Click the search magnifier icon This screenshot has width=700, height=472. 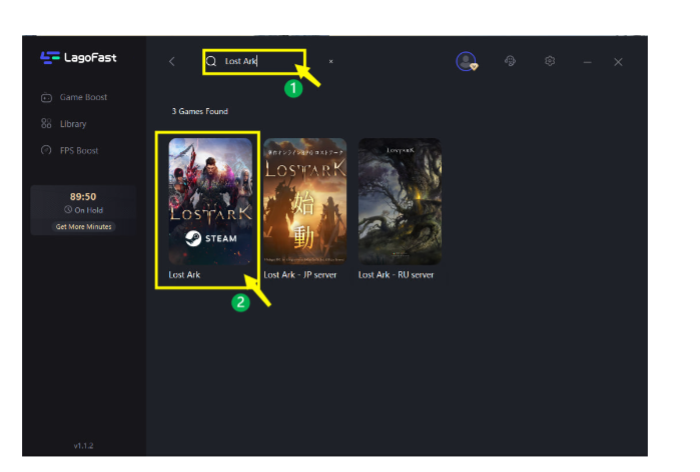(x=211, y=61)
